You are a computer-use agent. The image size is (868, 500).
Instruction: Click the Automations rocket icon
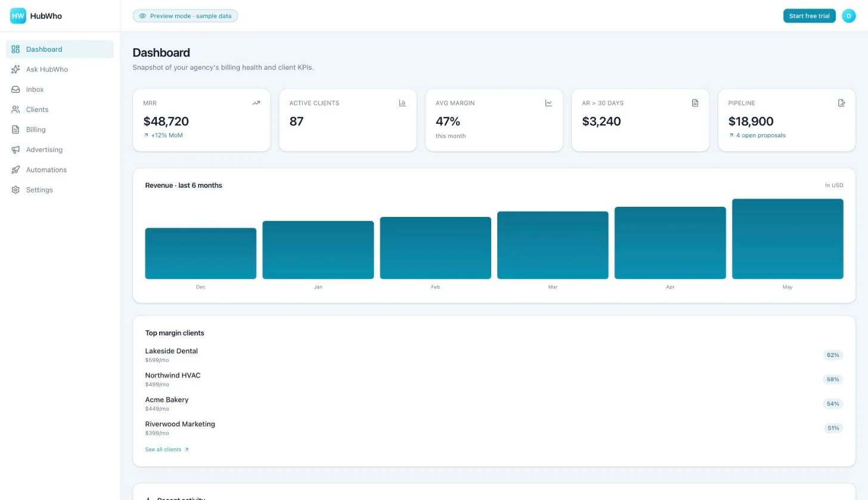tap(15, 170)
